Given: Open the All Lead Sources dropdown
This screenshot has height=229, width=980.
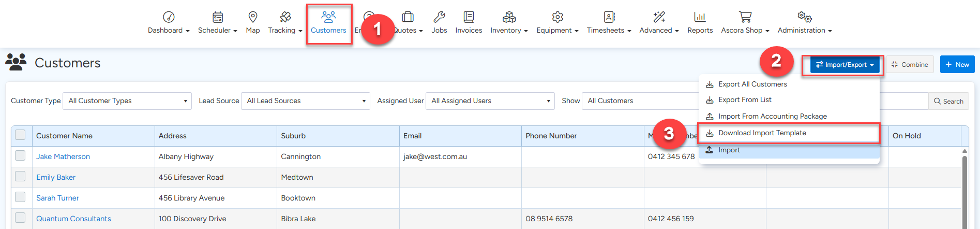Looking at the screenshot, I should click(306, 101).
